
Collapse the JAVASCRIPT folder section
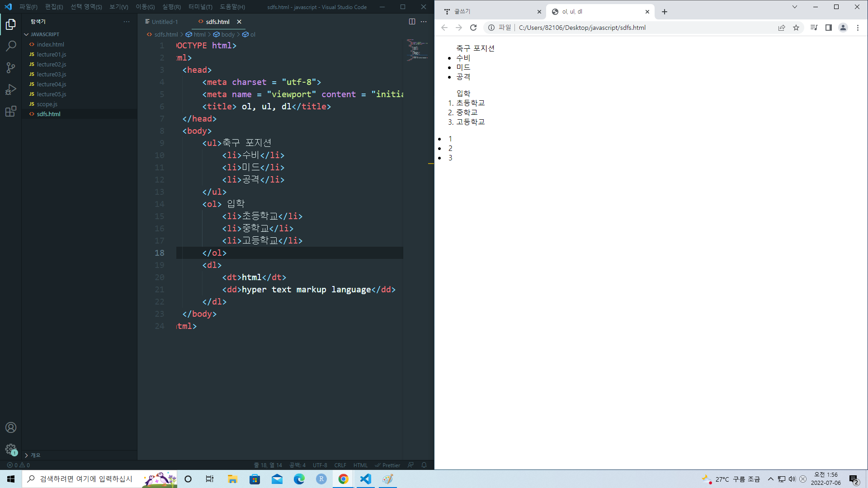pyautogui.click(x=44, y=34)
